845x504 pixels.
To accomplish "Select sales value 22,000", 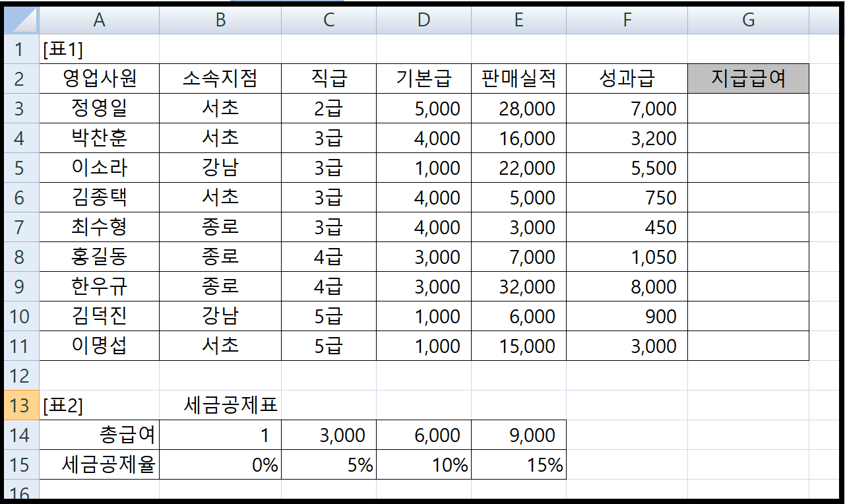I will 518,168.
